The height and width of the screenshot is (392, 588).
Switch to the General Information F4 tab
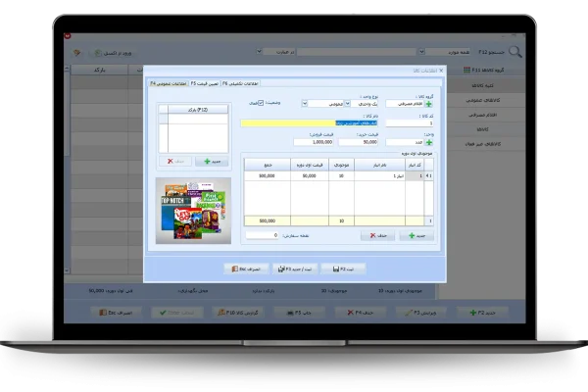(x=168, y=84)
